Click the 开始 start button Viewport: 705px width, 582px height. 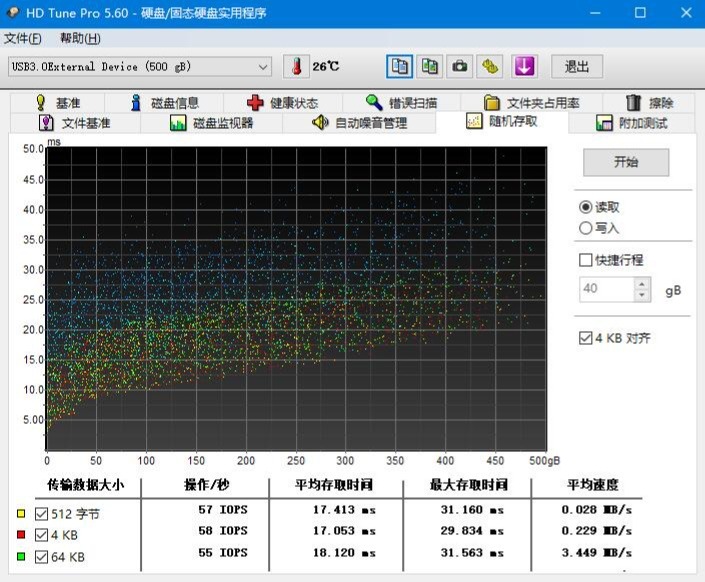tap(626, 162)
